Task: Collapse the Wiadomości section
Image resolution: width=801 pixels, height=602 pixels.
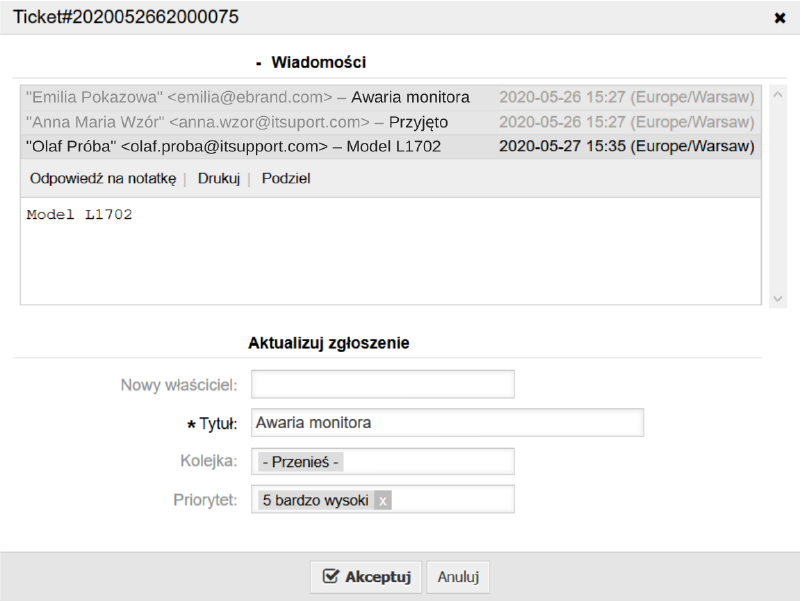Action: (259, 63)
